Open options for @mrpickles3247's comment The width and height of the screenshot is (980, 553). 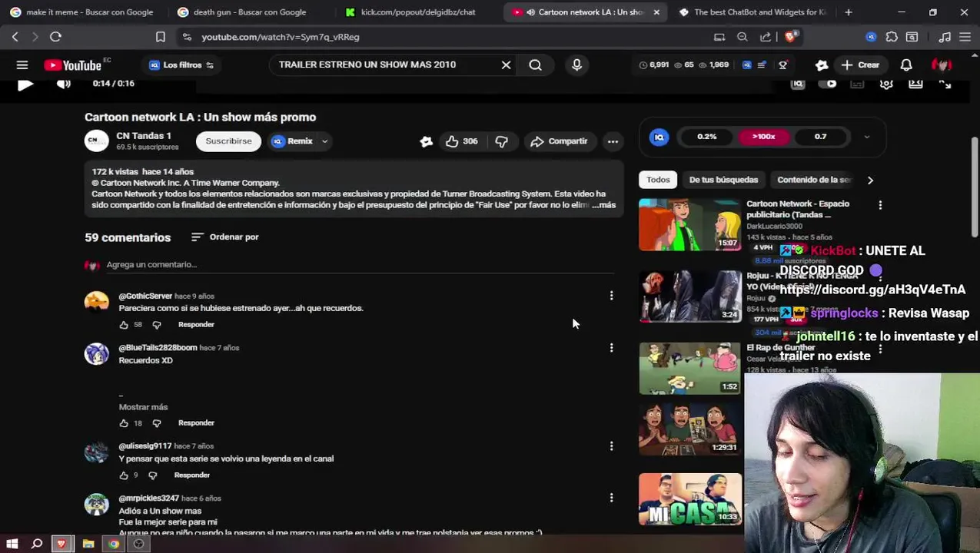[x=611, y=498]
